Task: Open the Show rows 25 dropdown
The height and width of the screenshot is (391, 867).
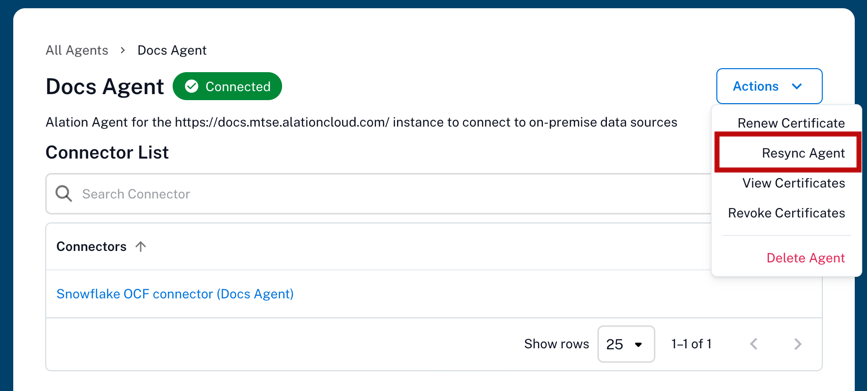Action: click(626, 344)
